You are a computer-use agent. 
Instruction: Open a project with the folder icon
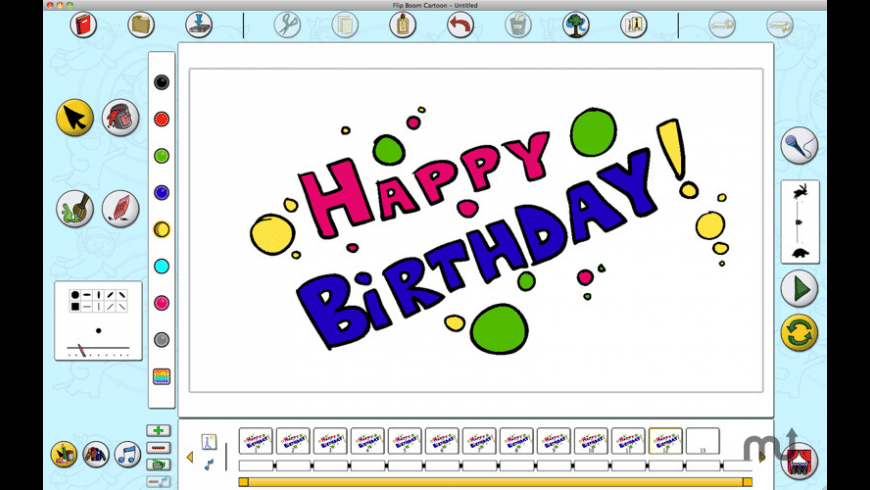pyautogui.click(x=141, y=25)
